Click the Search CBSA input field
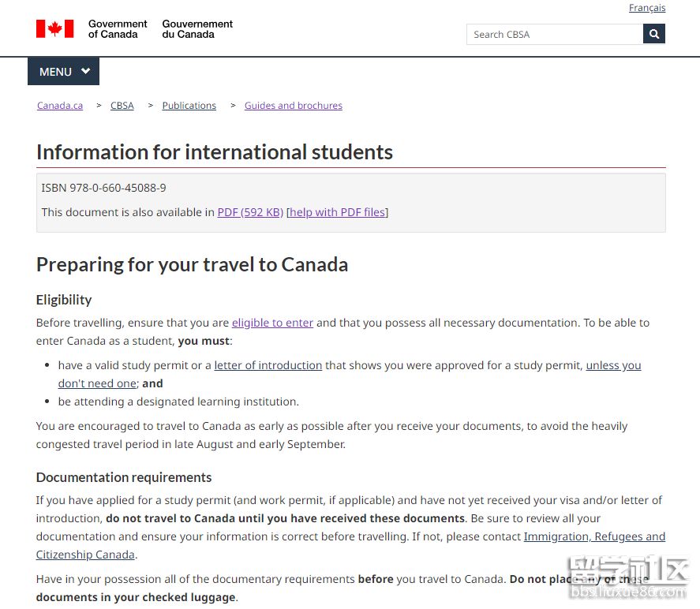The width and height of the screenshot is (700, 609). [x=554, y=34]
